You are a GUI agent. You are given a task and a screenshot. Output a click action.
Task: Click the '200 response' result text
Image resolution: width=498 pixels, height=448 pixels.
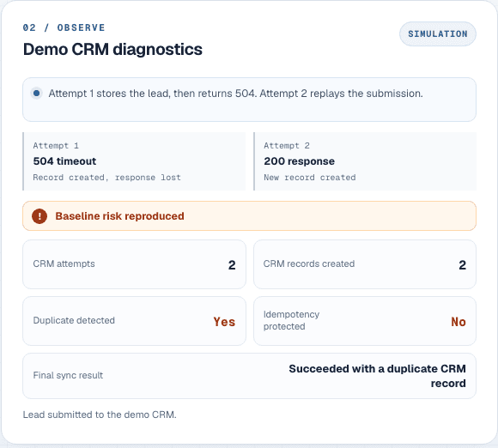[x=299, y=161]
